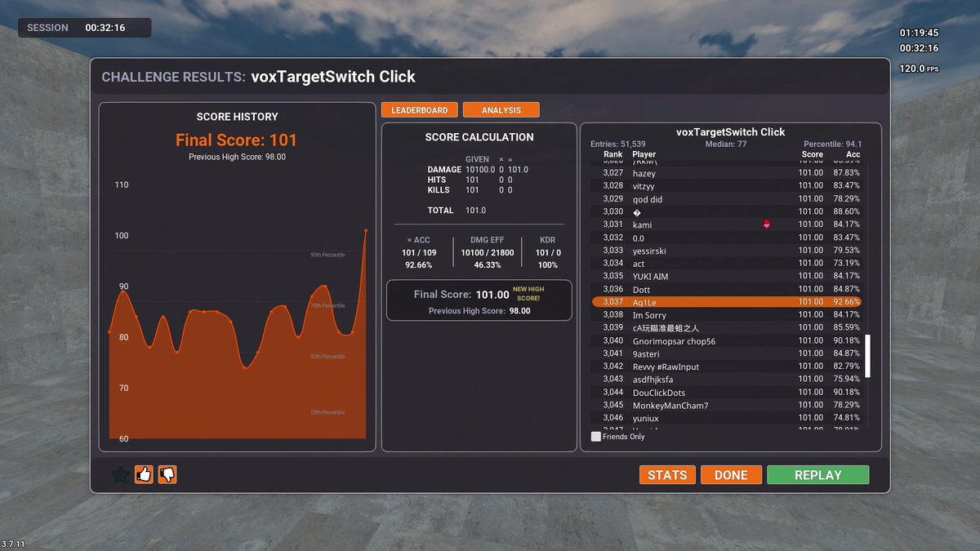Give the scenario a thumbs down
The width and height of the screenshot is (980, 551).
(x=167, y=474)
